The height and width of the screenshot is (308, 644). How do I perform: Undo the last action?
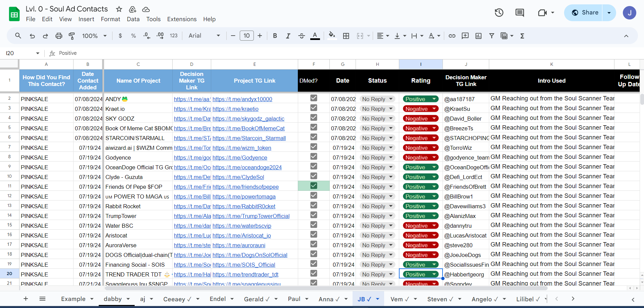(x=32, y=36)
